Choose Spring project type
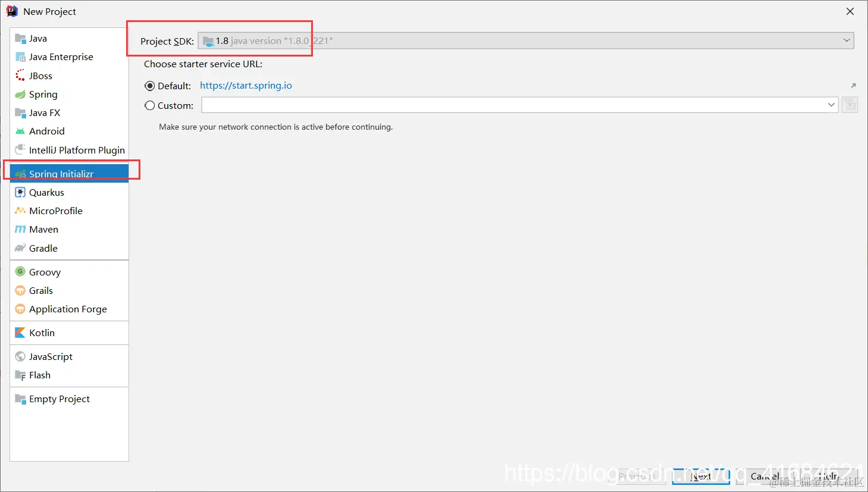This screenshot has width=868, height=492. click(x=69, y=95)
